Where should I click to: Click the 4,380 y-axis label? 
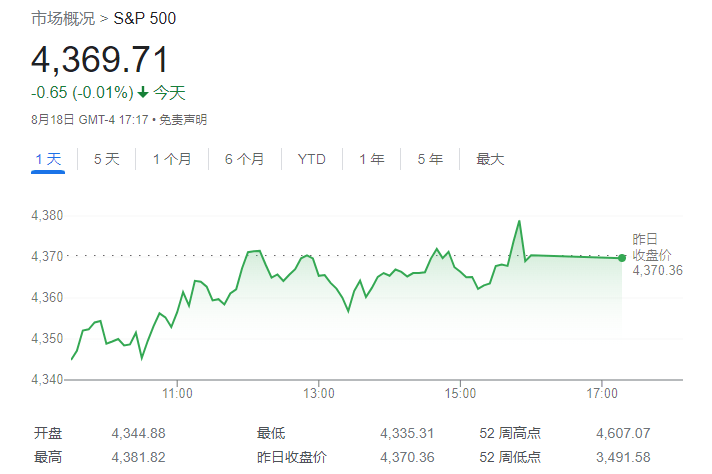(x=47, y=215)
